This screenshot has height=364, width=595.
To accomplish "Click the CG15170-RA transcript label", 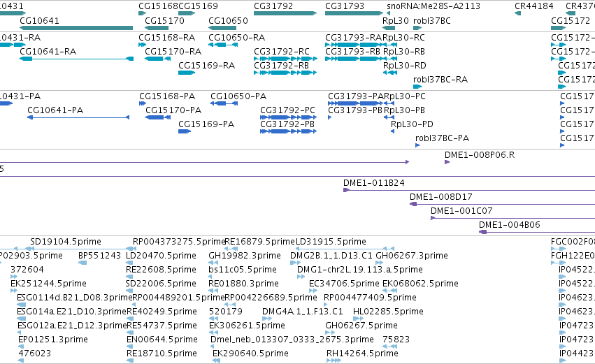I will (x=173, y=51).
